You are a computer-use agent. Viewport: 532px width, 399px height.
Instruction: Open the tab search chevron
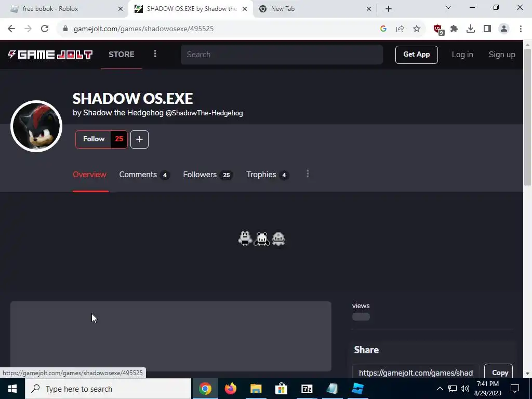[x=448, y=7]
